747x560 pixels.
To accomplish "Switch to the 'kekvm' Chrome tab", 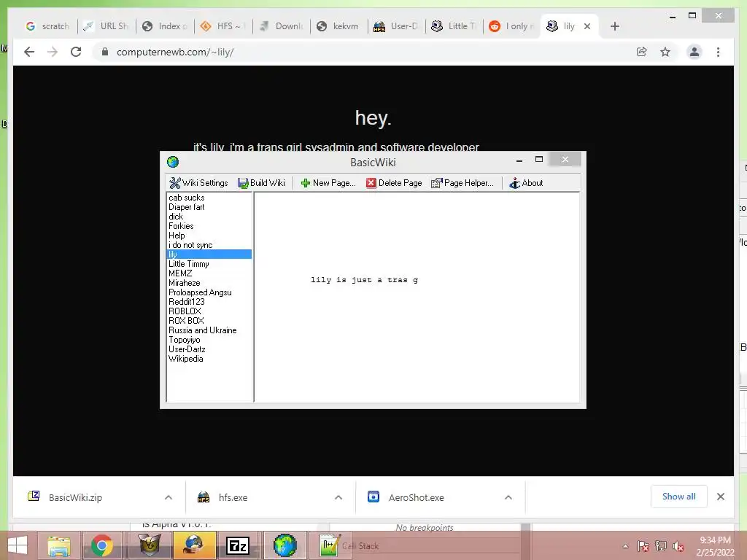I will 338,26.
